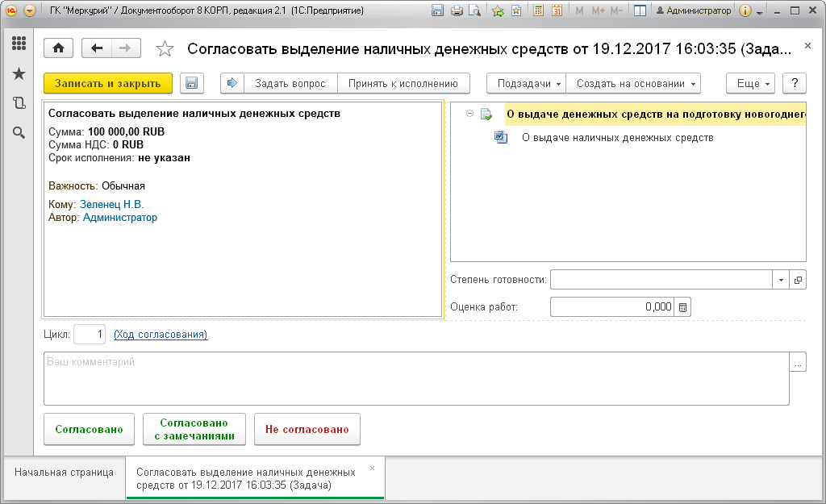
Task: Expand the Подзадачи dropdown
Action: (526, 83)
